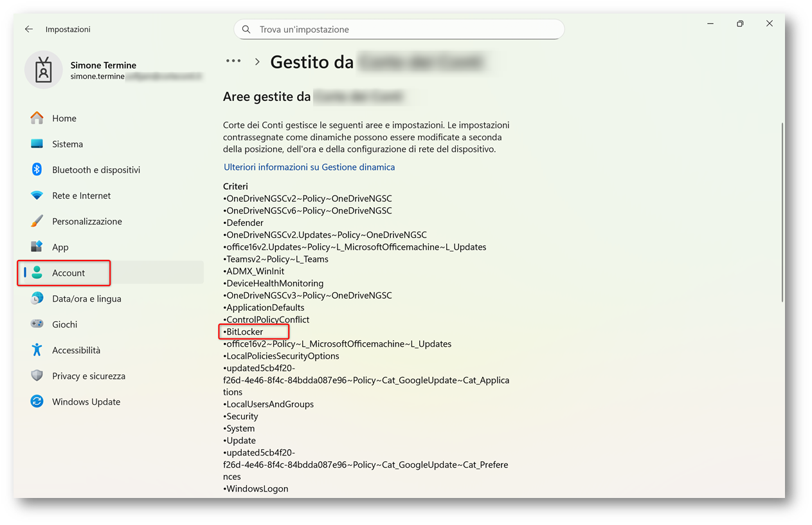Open Privacy e sicurezza section
Screen dimensions: 812x525
tap(89, 376)
